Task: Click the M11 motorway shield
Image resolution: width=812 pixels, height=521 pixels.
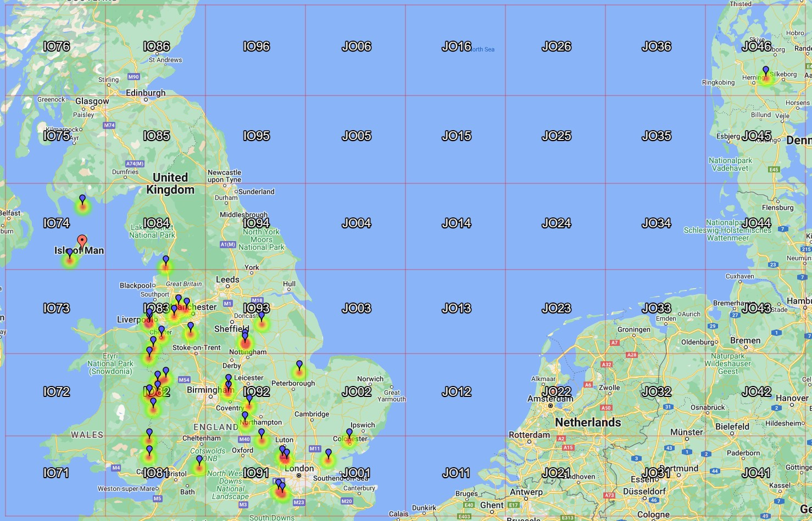Action: tap(315, 449)
